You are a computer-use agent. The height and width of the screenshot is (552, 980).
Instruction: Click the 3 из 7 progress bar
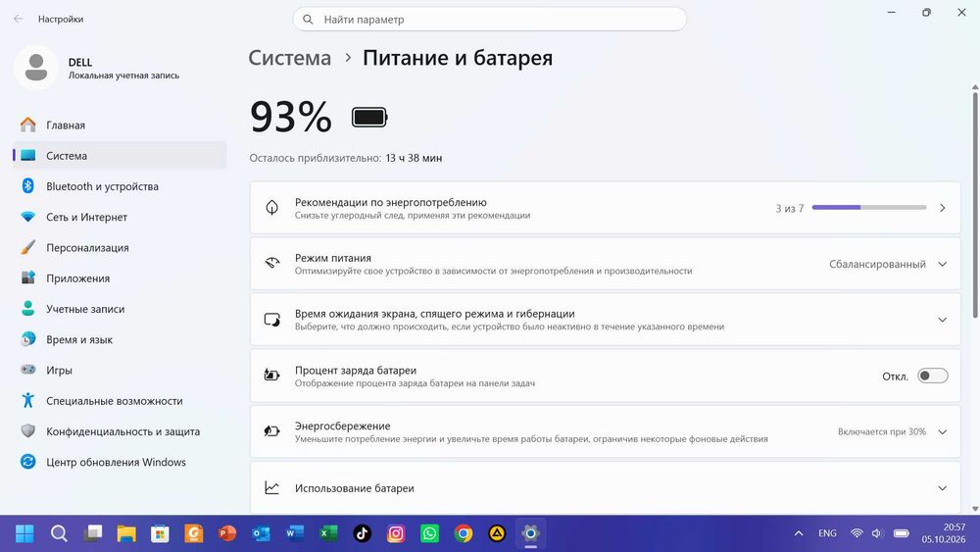pos(868,208)
